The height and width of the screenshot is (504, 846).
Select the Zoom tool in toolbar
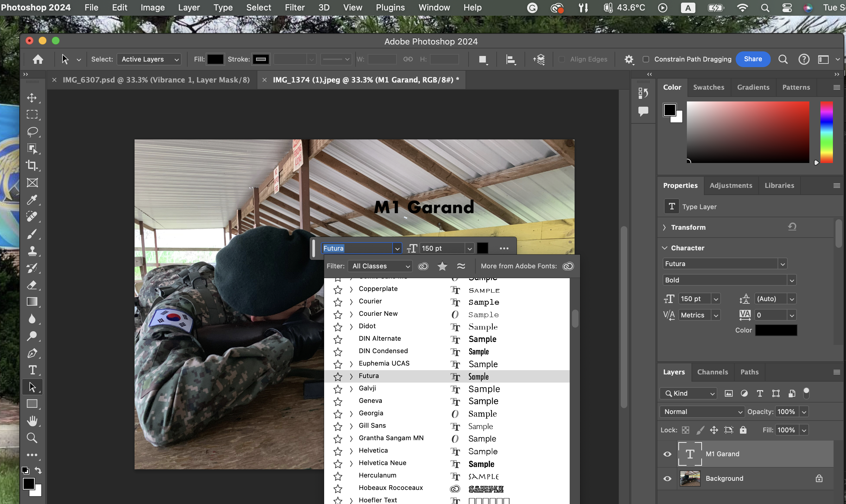32,438
